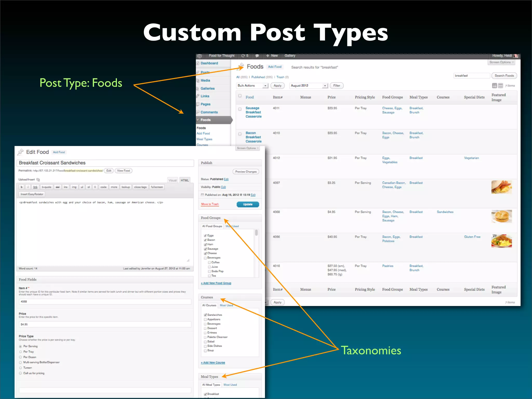The width and height of the screenshot is (532, 399).
Task: Click Meal Types submenu link
Action: click(x=204, y=139)
